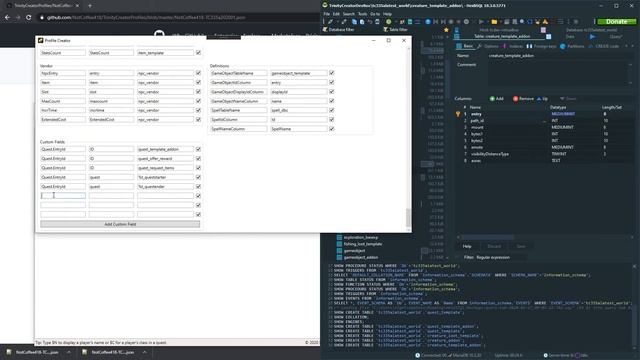
Task: Click Add Custom Field button
Action: tap(120, 224)
